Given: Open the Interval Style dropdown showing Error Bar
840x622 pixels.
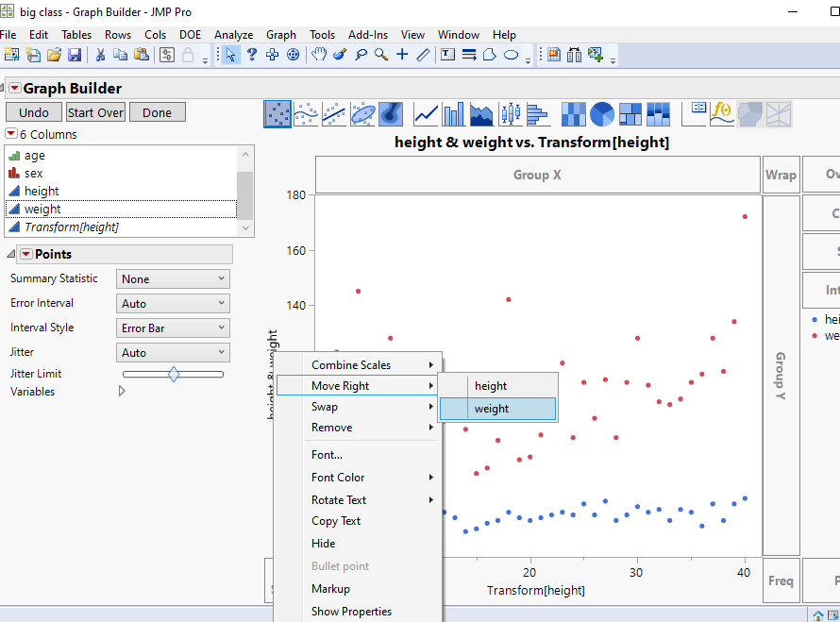Looking at the screenshot, I should [x=172, y=327].
